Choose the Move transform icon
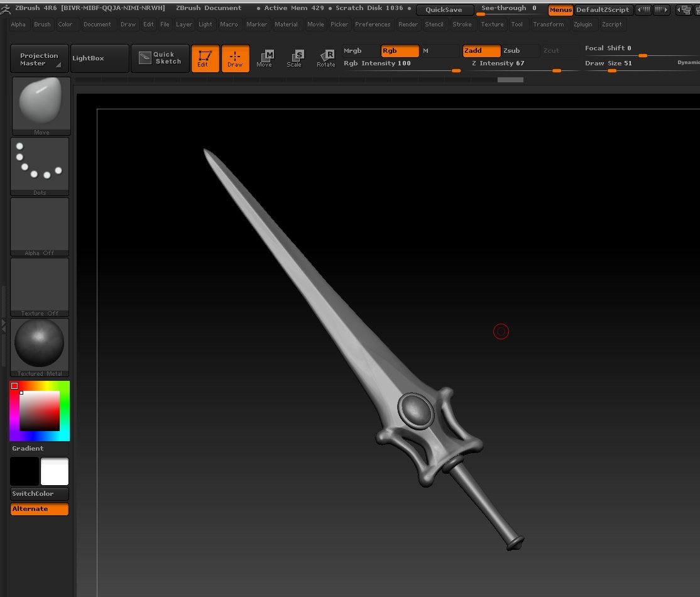The image size is (700, 597). tap(265, 58)
